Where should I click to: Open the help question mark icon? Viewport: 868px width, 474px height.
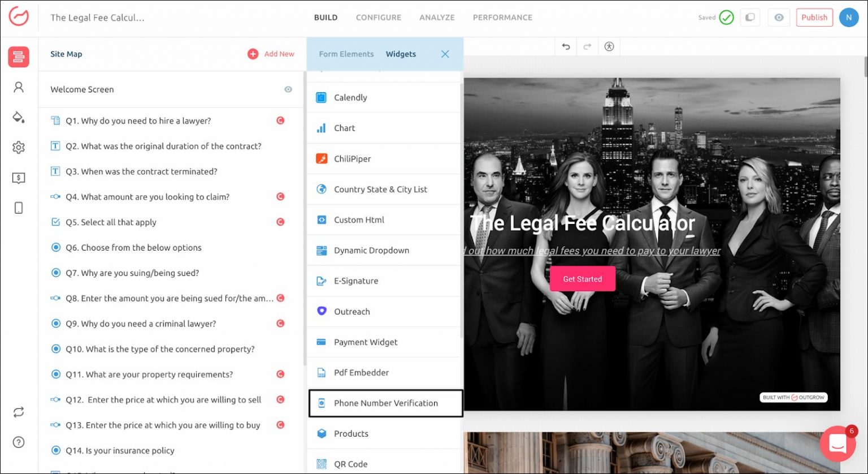(x=19, y=442)
